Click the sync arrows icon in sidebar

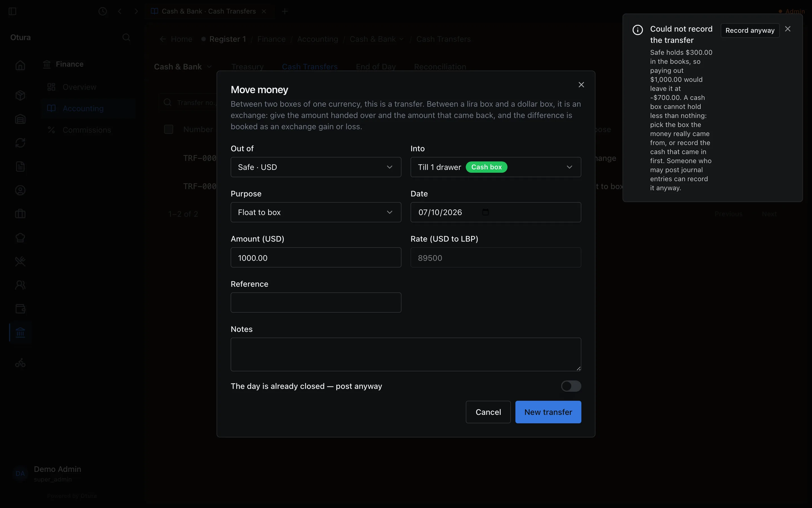click(x=21, y=143)
